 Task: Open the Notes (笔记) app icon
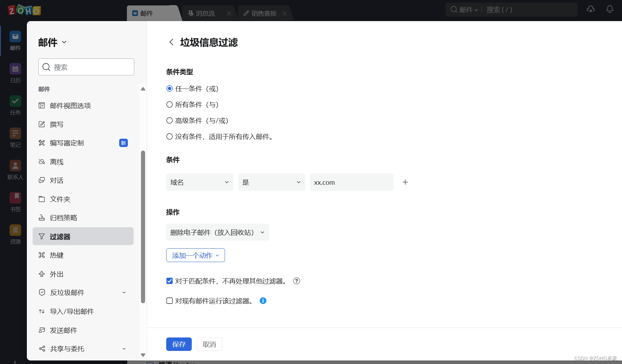pos(15,134)
